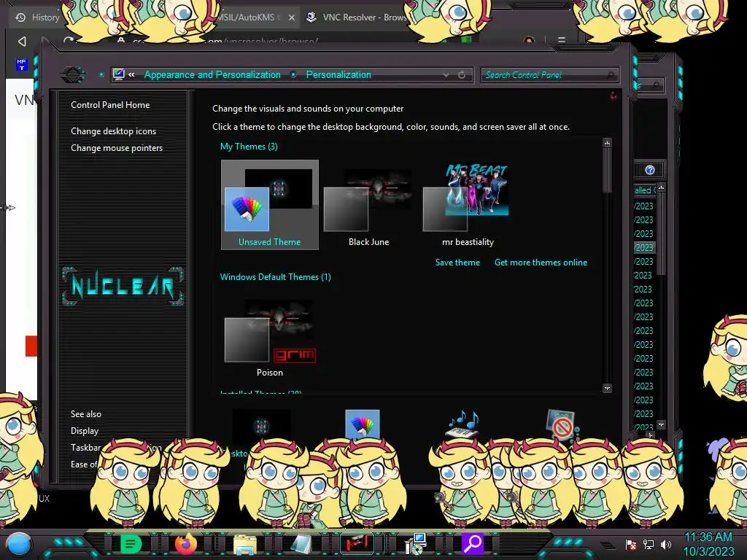Switch to the VNC Resolver browser tab
This screenshot has height=560, width=747.
tap(357, 17)
